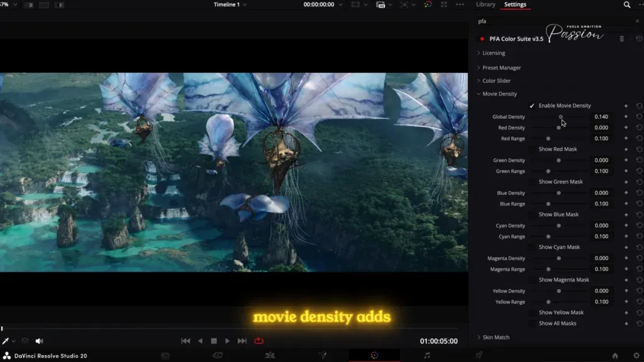The height and width of the screenshot is (362, 644).
Task: Open the Deliver page rocket icon
Action: point(479,356)
